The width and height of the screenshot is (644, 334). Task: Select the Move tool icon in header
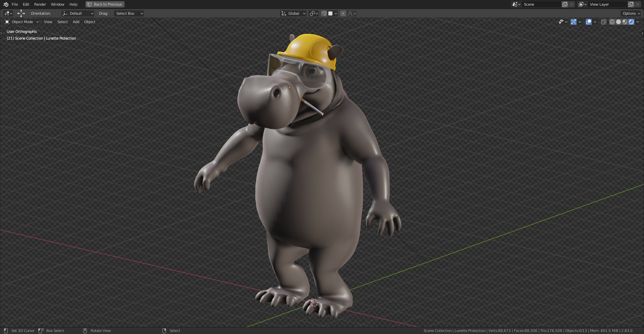point(21,13)
